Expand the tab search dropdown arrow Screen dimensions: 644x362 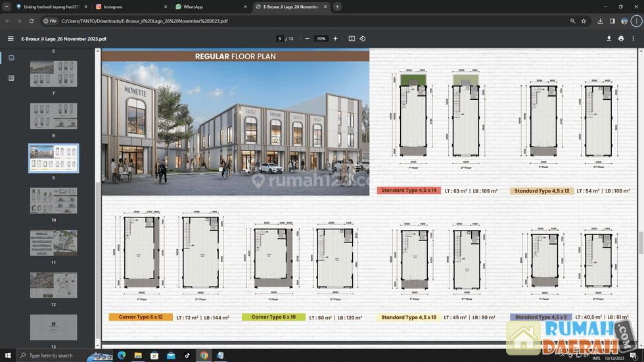click(x=7, y=7)
